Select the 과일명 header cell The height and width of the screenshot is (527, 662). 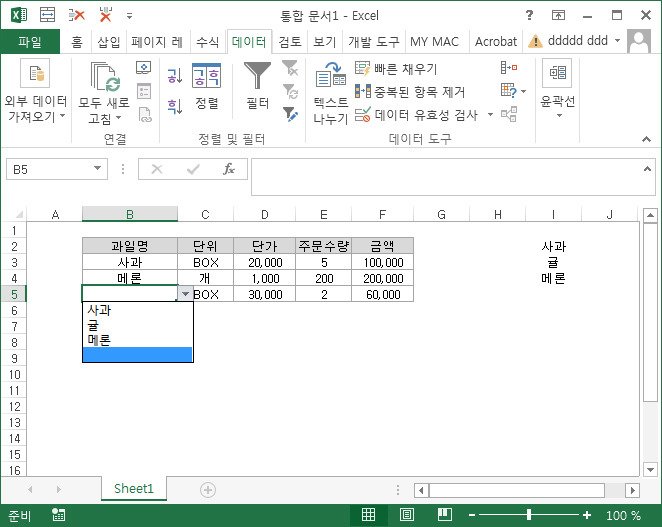point(130,246)
